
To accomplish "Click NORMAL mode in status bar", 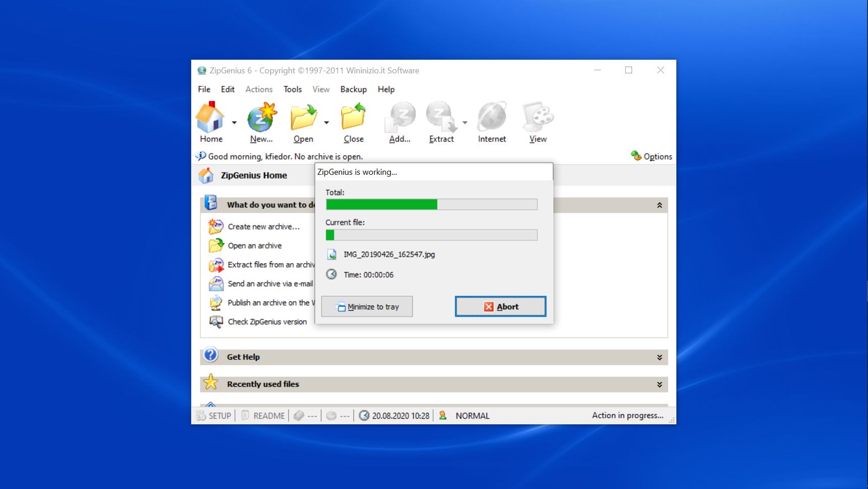I will pos(472,416).
